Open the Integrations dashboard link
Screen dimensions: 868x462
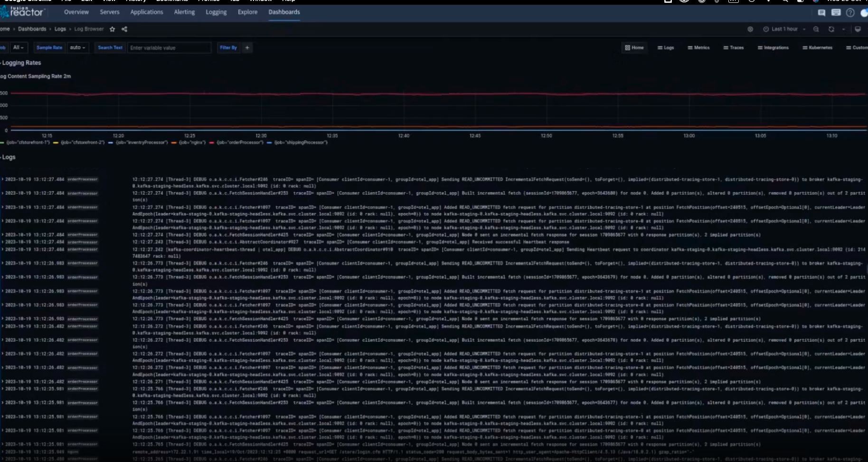pyautogui.click(x=773, y=48)
